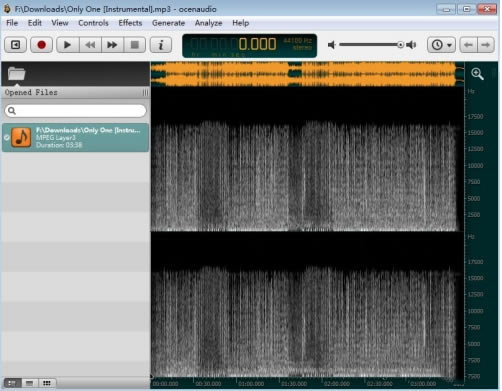
Task: Play the audio track
Action: tap(67, 45)
